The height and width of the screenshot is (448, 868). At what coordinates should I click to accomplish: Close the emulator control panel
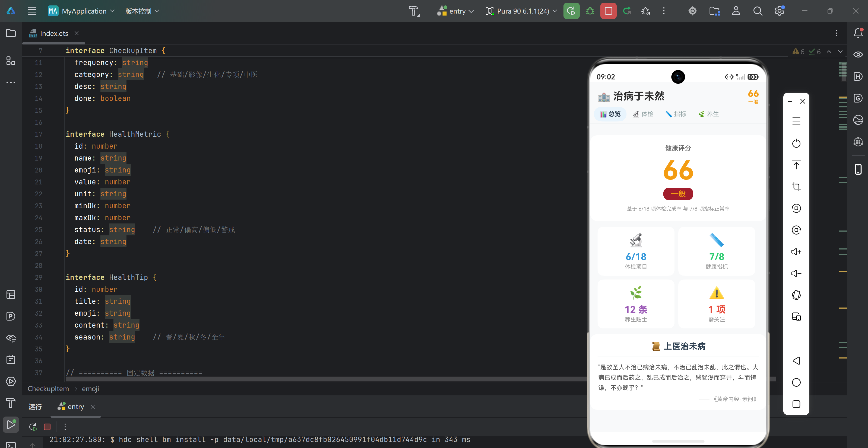pos(802,101)
